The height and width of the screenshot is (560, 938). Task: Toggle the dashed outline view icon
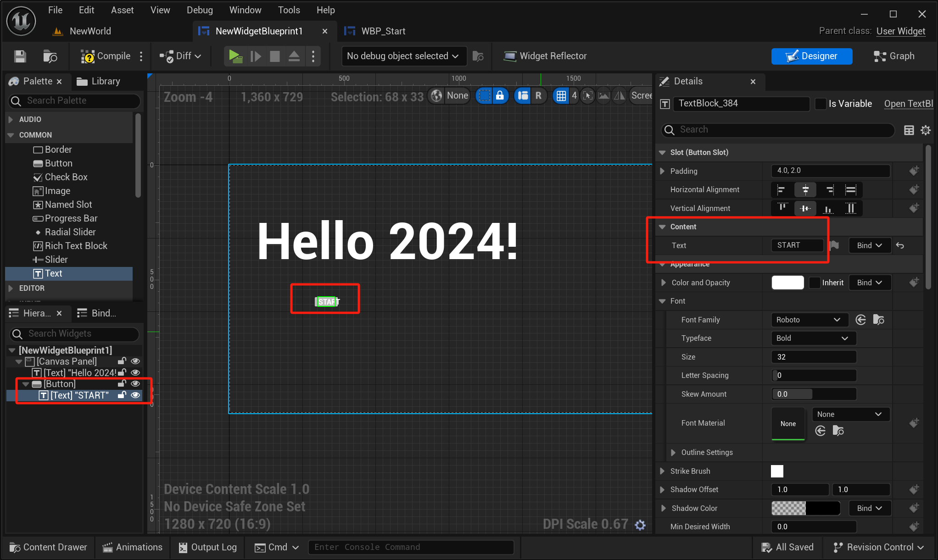[x=484, y=95]
